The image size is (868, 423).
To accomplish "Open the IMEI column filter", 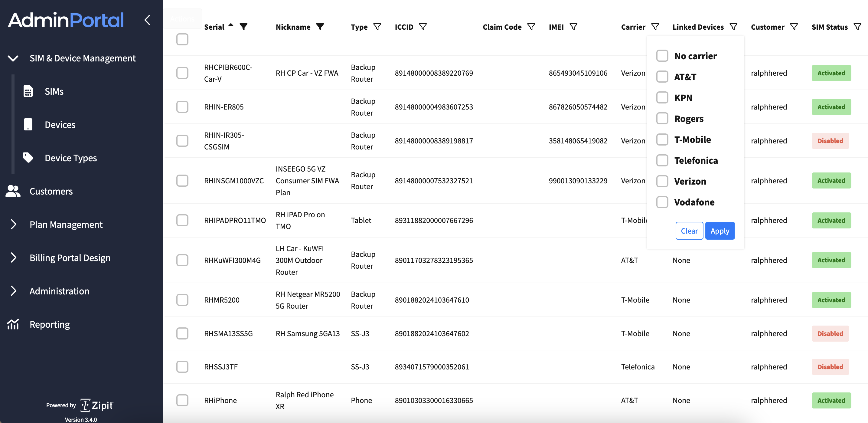I will tap(573, 27).
